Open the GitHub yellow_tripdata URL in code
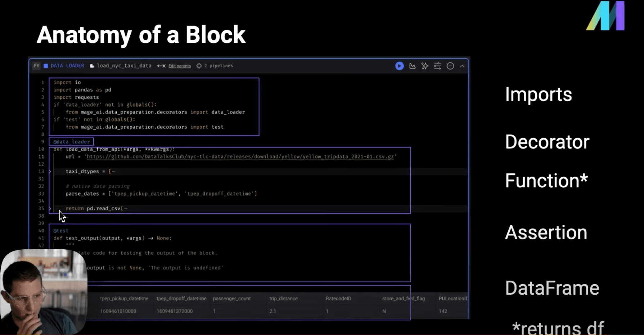Screen dimensions: 644x335 click(x=240, y=157)
